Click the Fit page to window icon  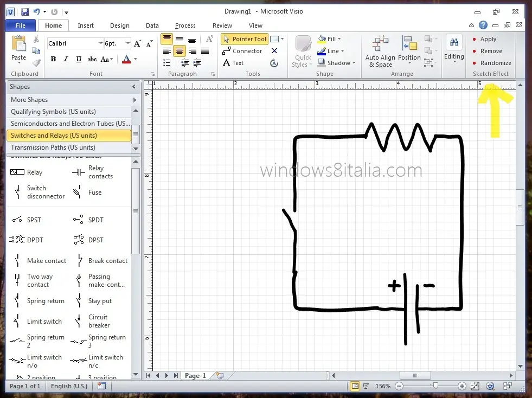(475, 386)
